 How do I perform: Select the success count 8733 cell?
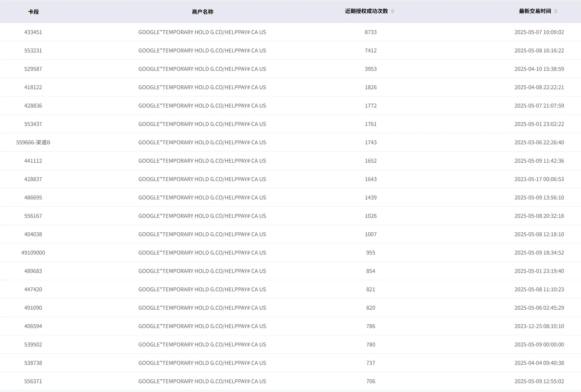pyautogui.click(x=370, y=32)
